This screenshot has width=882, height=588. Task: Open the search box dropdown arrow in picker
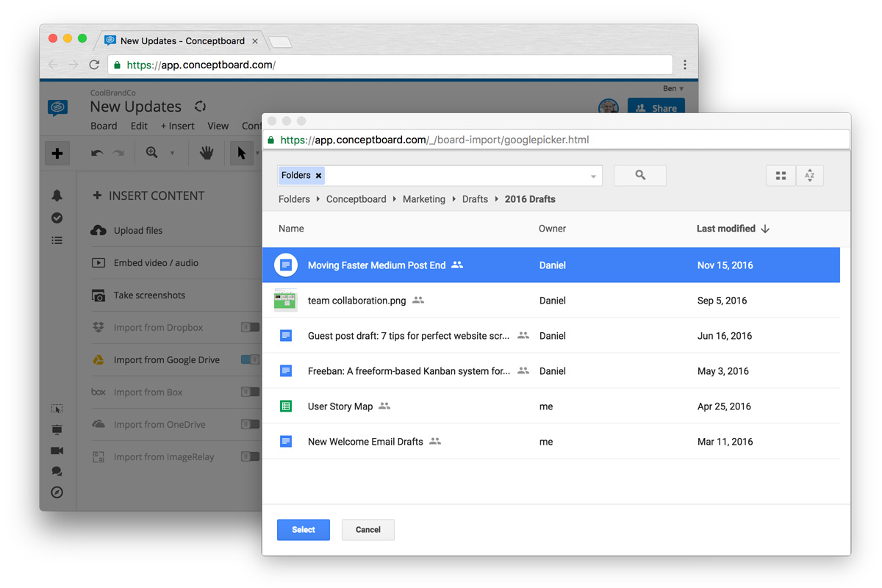(x=593, y=176)
